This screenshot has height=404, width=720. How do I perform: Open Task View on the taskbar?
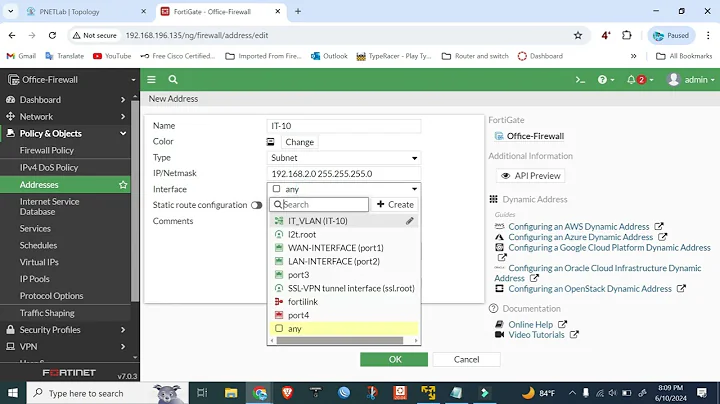pyautogui.click(x=202, y=393)
